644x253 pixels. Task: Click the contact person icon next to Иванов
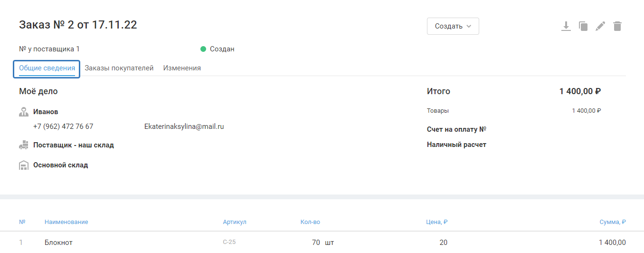pyautogui.click(x=24, y=112)
